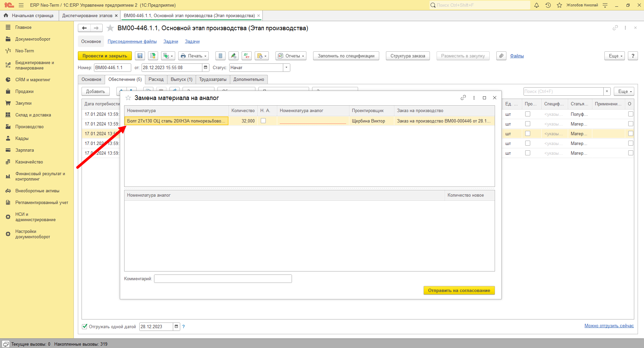The width and height of the screenshot is (644, 348).
Task: Click the document movements list icon
Action: coord(220,56)
